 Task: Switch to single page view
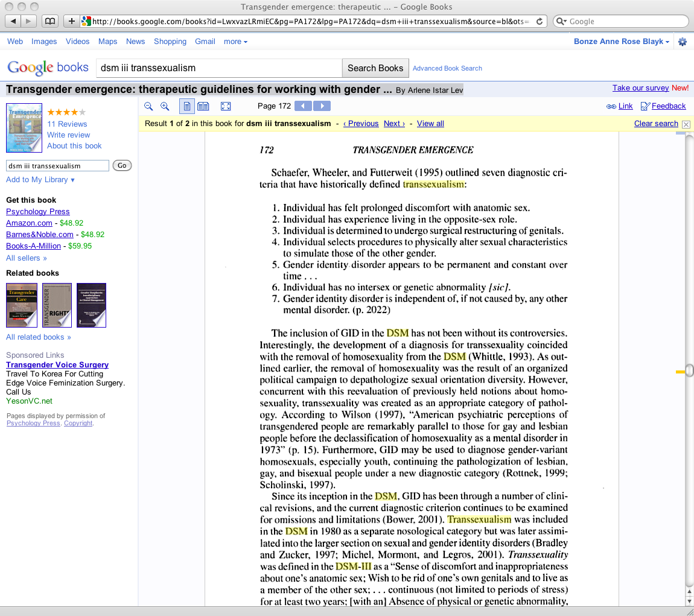pos(187,106)
